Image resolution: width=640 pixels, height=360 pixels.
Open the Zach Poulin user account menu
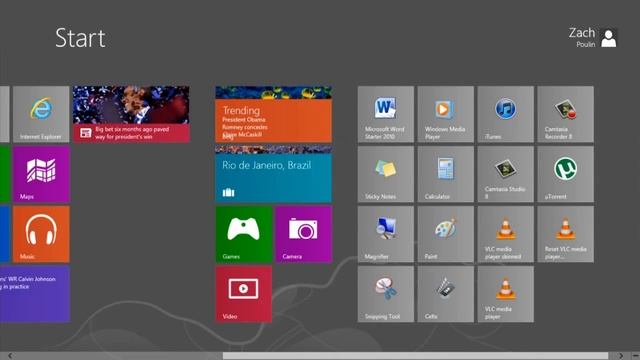coord(593,38)
